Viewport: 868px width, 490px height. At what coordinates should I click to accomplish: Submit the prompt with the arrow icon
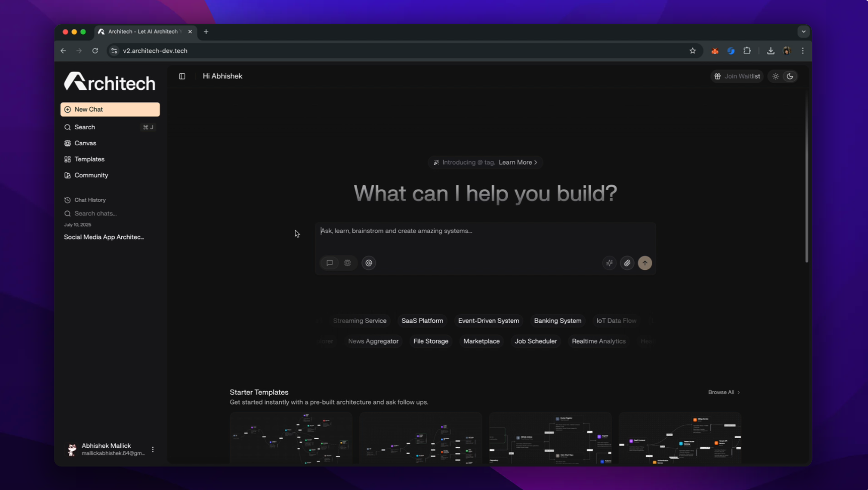(x=644, y=263)
